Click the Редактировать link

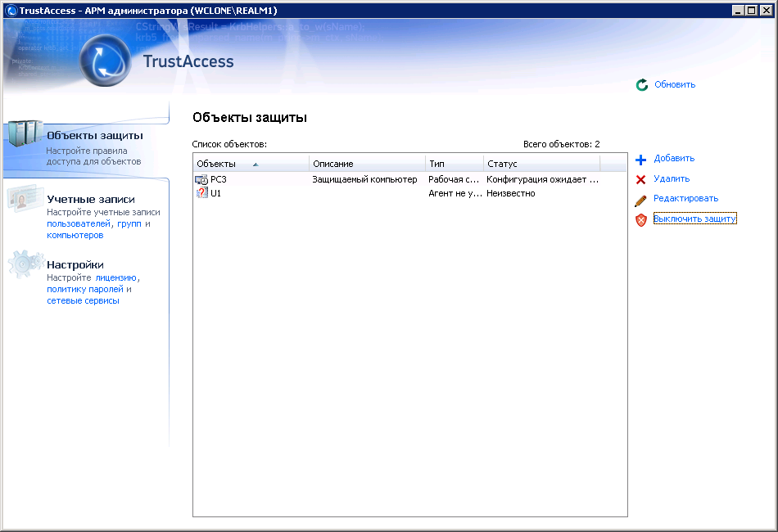coord(685,198)
